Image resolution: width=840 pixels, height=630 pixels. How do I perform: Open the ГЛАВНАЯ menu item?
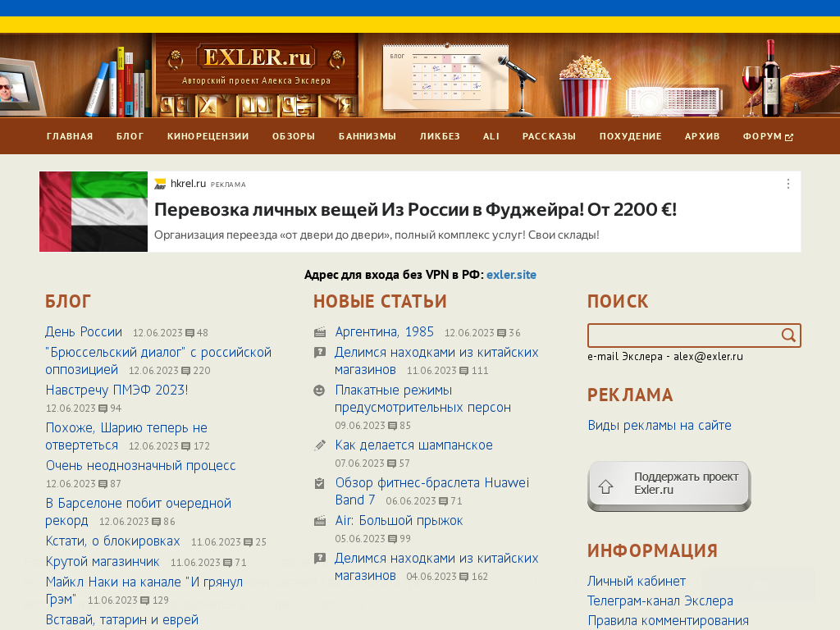click(x=70, y=137)
